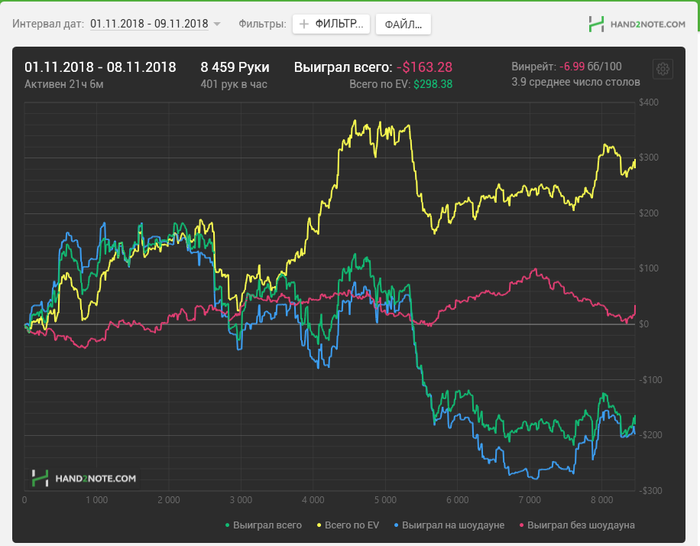Click the 8 459 Руки hand count

(235, 67)
